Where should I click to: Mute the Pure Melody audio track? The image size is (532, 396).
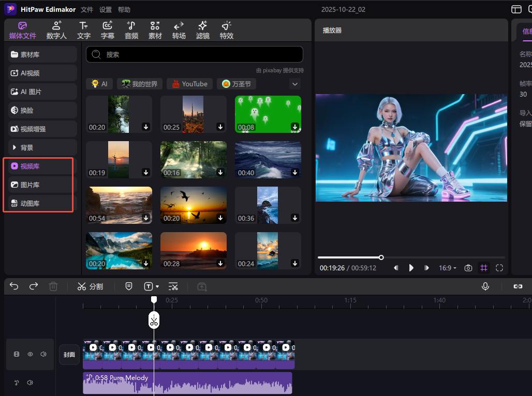[30, 383]
